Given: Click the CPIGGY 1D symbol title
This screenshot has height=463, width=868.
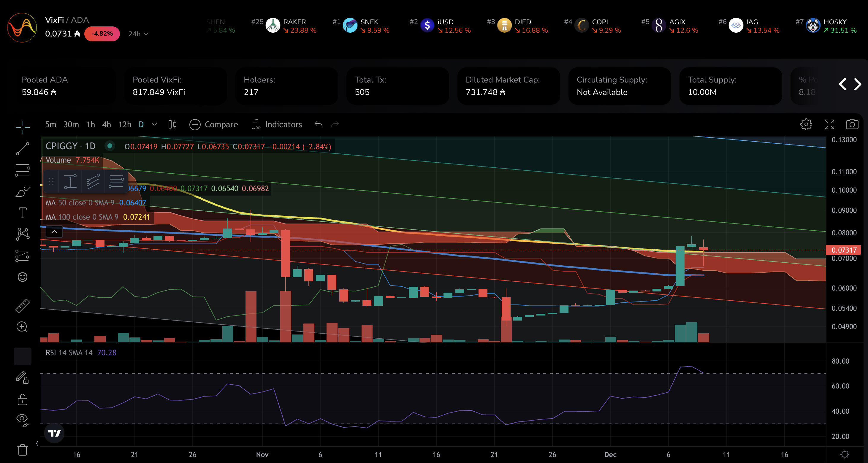Looking at the screenshot, I should [71, 146].
